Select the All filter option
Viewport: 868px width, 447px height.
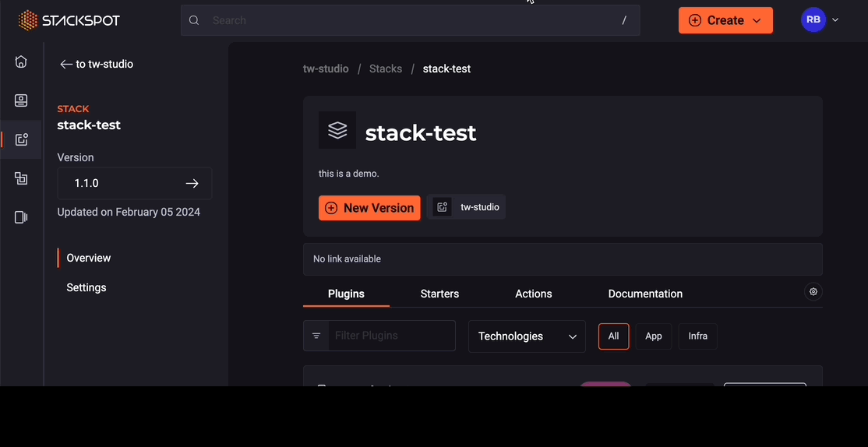pos(613,336)
